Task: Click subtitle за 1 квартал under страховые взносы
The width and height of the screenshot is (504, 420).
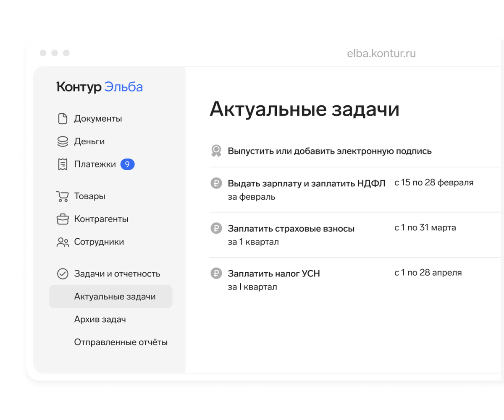Action: pos(253,242)
